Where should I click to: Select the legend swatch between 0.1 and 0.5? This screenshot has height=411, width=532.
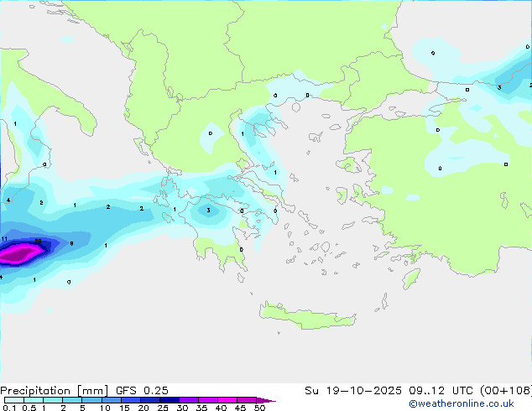point(14,400)
